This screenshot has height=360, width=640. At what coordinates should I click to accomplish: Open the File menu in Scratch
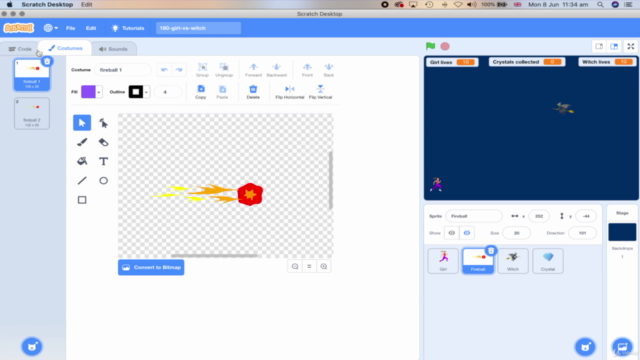click(x=71, y=28)
